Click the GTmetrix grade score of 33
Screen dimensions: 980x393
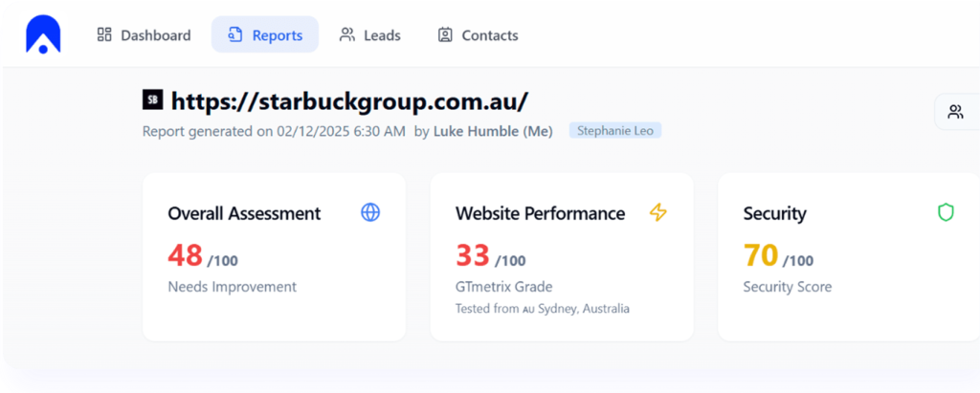pos(473,255)
